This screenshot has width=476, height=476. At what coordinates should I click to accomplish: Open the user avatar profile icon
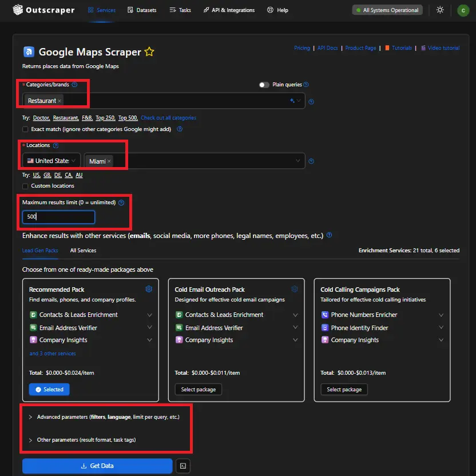coord(462,10)
